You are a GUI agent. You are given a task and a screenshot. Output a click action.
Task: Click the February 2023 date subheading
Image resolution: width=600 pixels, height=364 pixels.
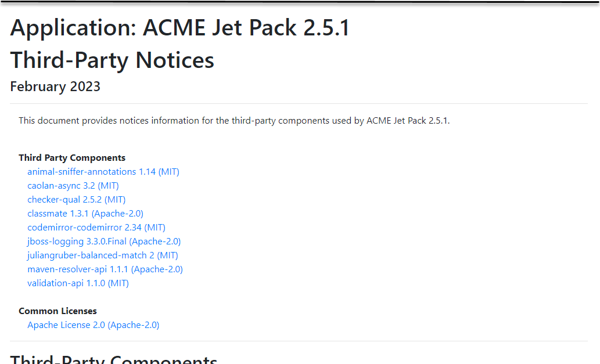point(55,87)
